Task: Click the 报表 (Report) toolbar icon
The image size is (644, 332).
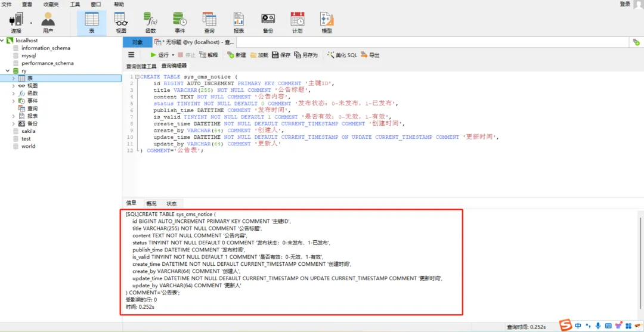Action: click(239, 23)
